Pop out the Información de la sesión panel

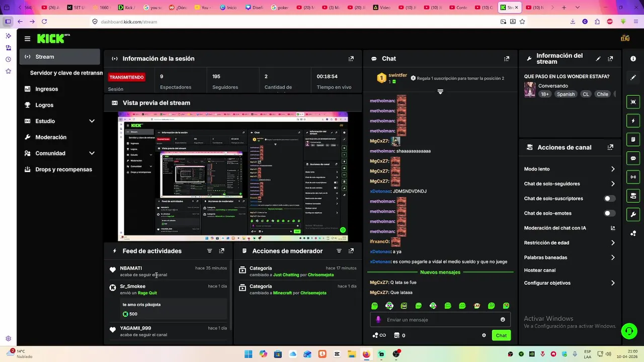pyautogui.click(x=351, y=59)
